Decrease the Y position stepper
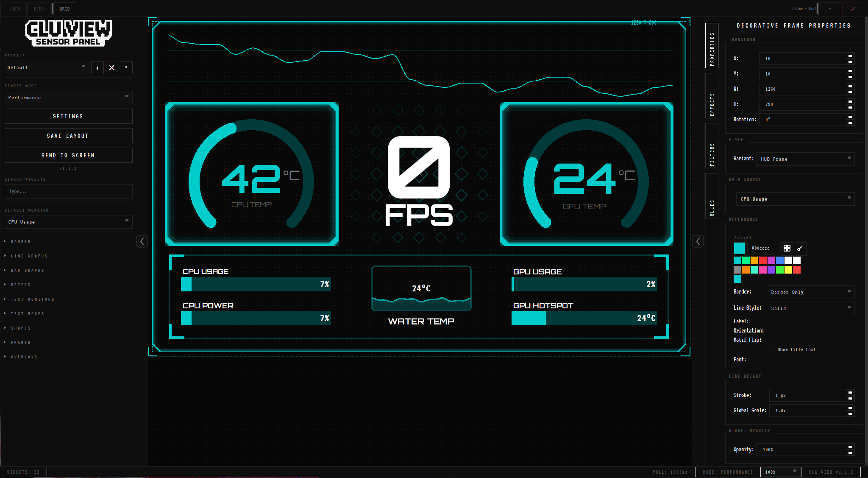 coord(850,77)
